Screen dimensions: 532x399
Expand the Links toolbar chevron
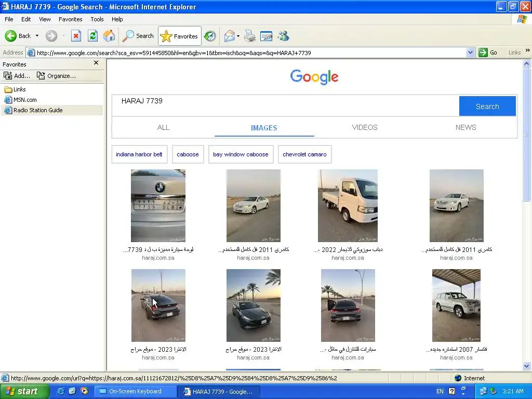[528, 50]
